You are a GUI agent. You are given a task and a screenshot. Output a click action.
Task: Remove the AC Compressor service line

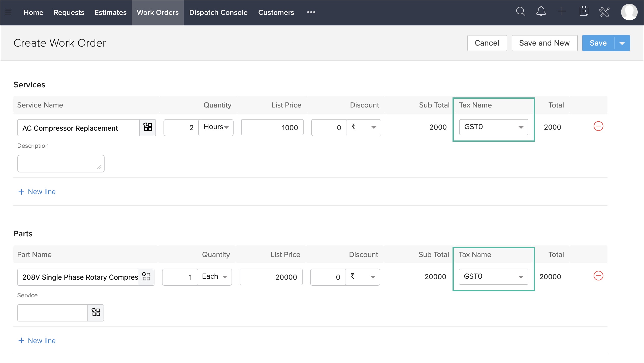(598, 126)
